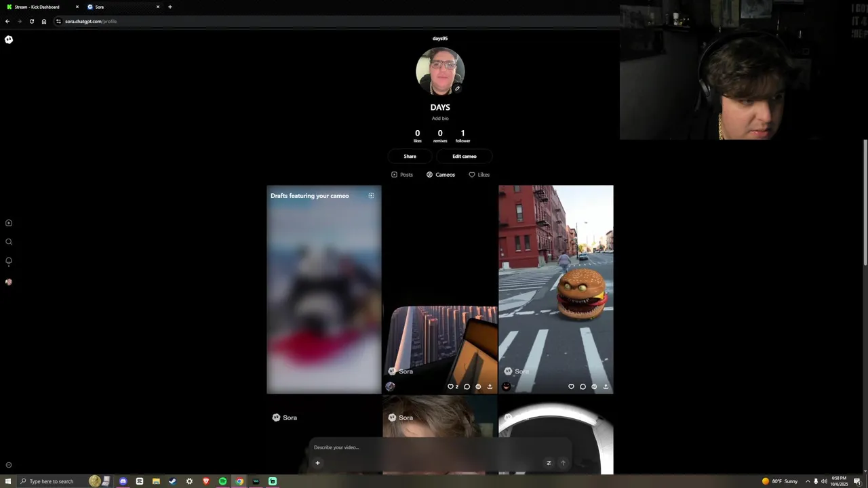Open the video feed icon in sidebar
The image size is (868, 488).
pos(9,223)
